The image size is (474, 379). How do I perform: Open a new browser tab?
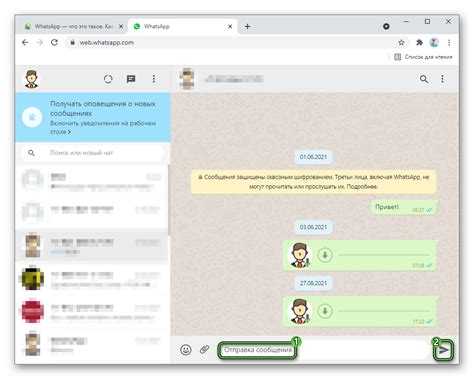click(x=247, y=26)
